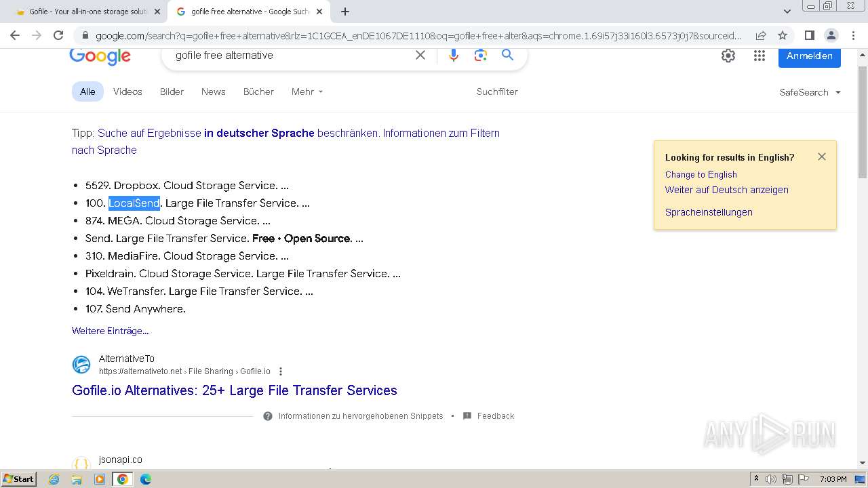Click the browser forward arrow

coord(37,35)
